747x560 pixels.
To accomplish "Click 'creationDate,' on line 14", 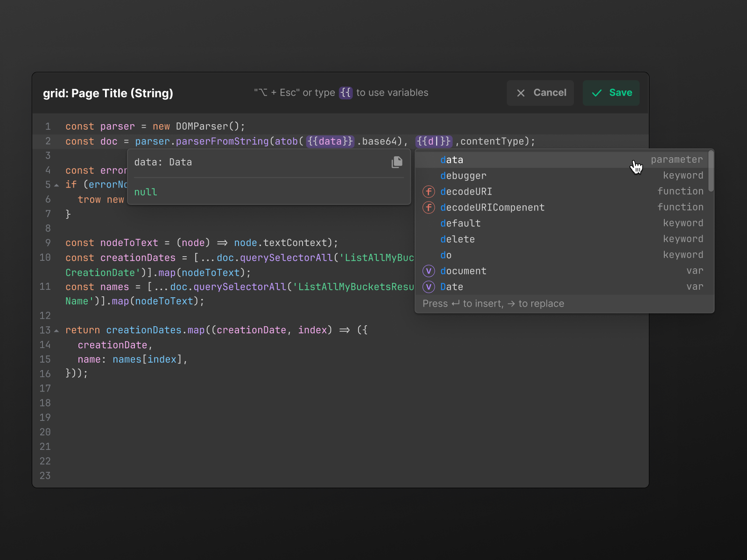I will [115, 345].
